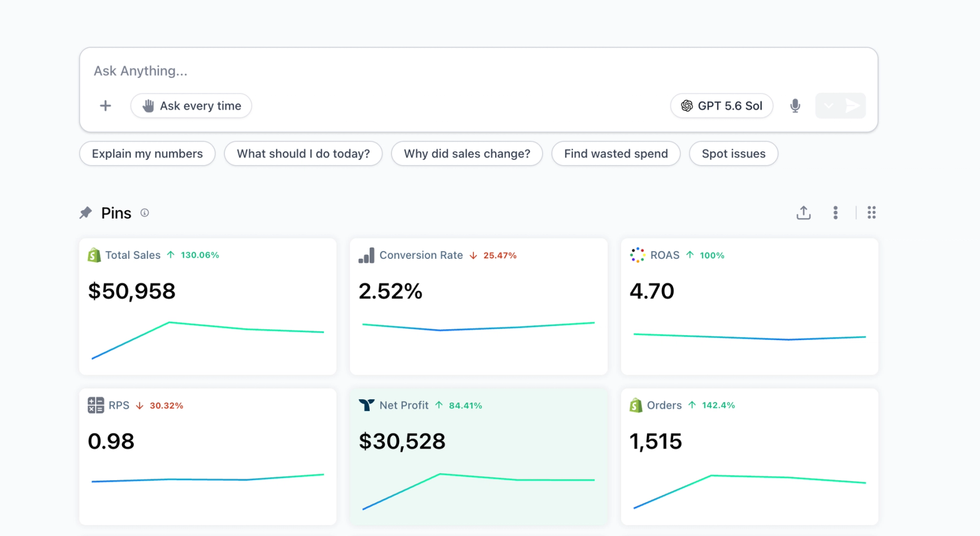Click the Shopify icon on Total Sales

[94, 255]
